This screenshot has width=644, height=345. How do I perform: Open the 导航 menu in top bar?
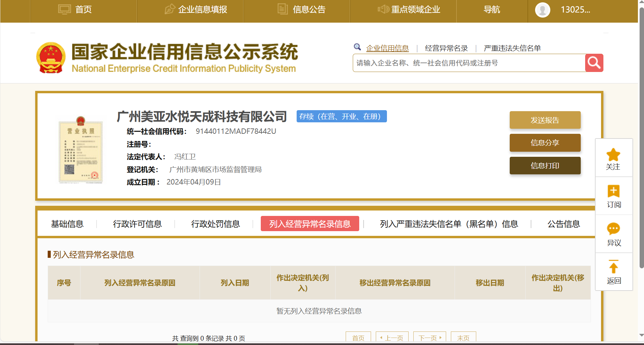point(491,9)
